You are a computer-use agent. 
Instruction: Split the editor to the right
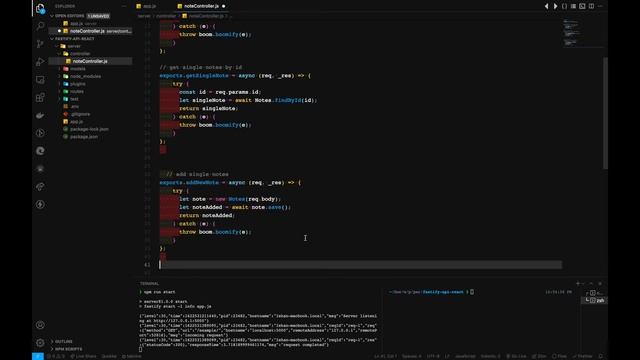pos(591,6)
